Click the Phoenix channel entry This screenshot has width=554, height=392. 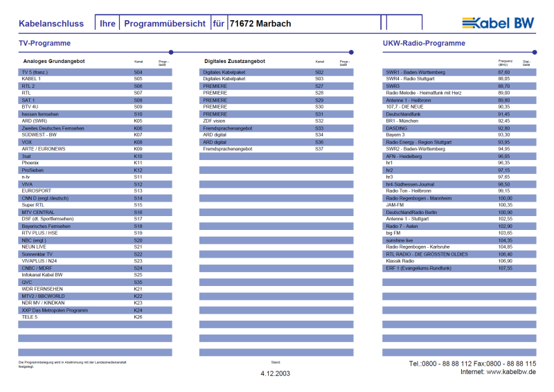(x=30, y=163)
